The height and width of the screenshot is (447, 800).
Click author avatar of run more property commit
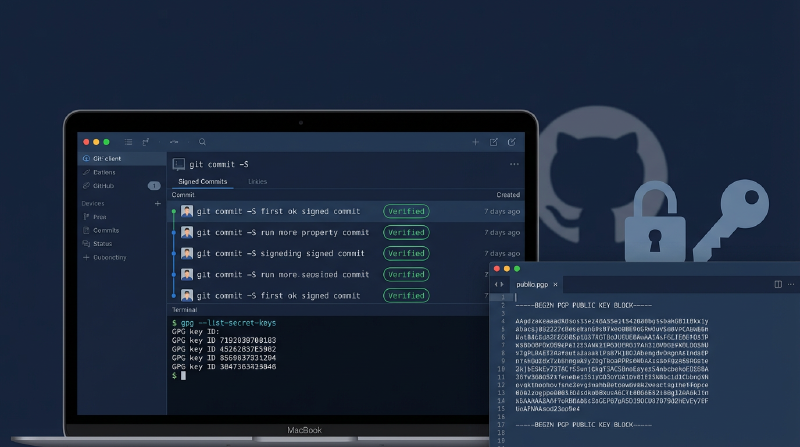coord(187,232)
